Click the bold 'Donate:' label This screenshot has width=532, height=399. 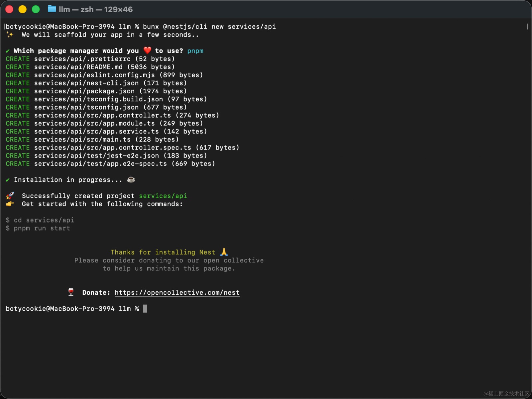pyautogui.click(x=96, y=293)
